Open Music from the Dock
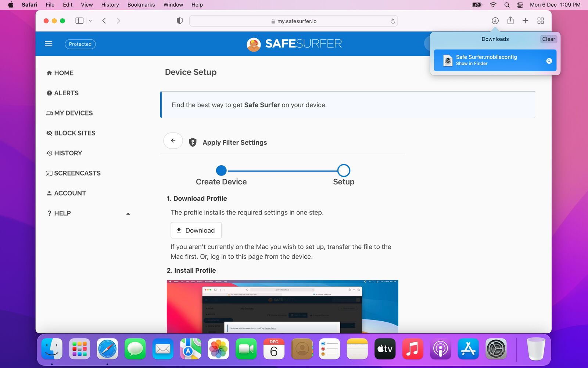Image resolution: width=588 pixels, height=368 pixels. [x=413, y=348]
